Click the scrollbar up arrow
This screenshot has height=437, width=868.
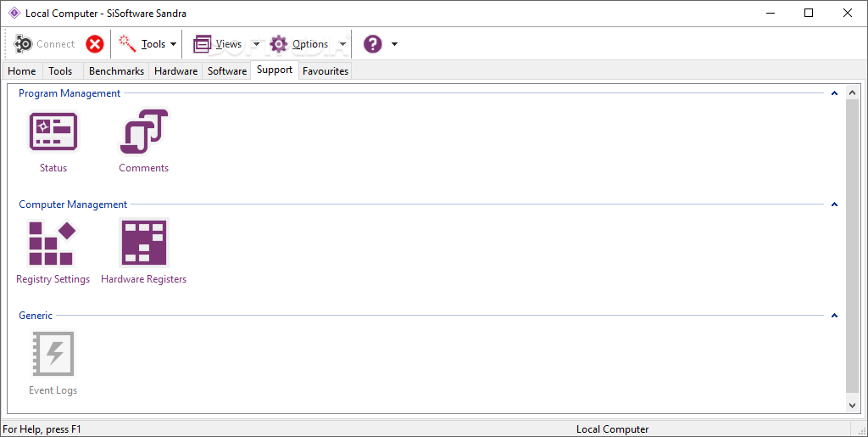853,93
